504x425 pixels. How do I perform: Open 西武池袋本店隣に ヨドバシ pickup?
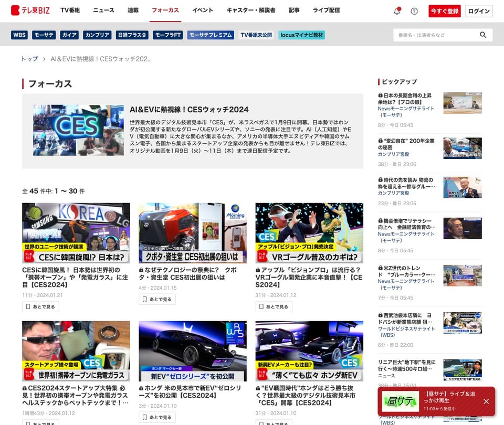point(405,318)
